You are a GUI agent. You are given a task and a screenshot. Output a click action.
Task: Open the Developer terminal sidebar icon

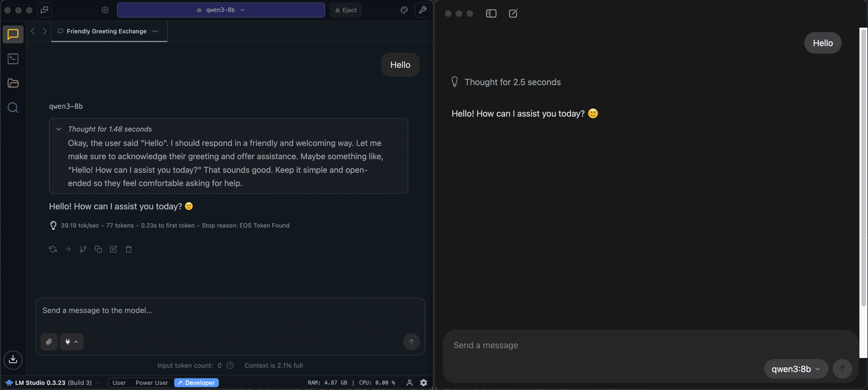tap(13, 59)
